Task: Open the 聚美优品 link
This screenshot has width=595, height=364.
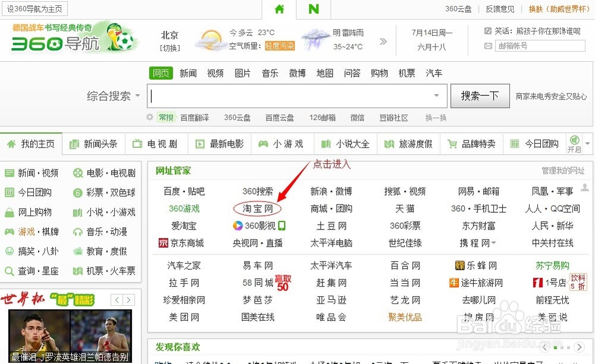Action: [405, 317]
